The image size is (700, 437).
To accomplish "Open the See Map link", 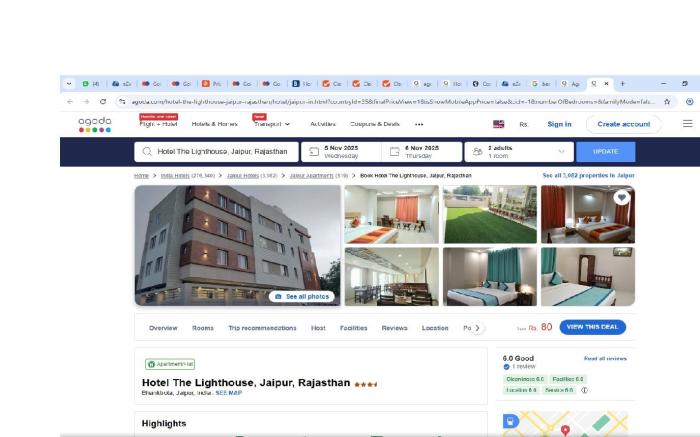I will point(228,393).
